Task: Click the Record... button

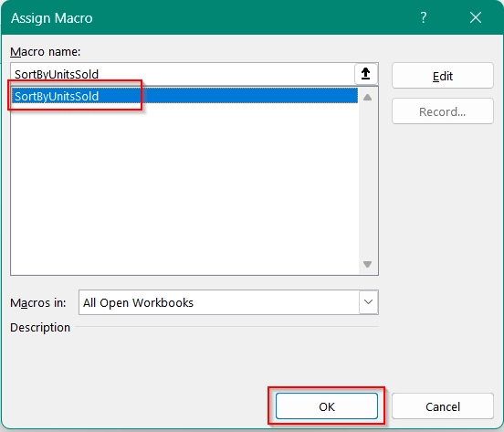Action: pos(443,111)
